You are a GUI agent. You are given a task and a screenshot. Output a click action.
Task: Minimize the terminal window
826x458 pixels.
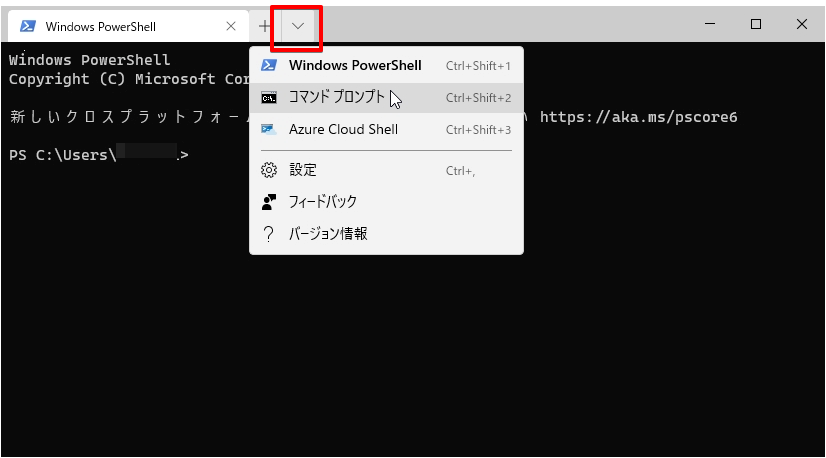[710, 24]
